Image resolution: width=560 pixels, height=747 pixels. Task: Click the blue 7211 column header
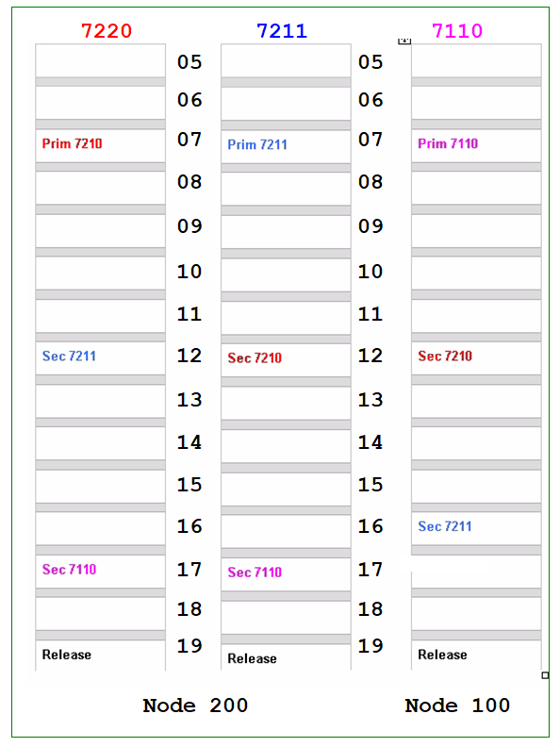[282, 31]
